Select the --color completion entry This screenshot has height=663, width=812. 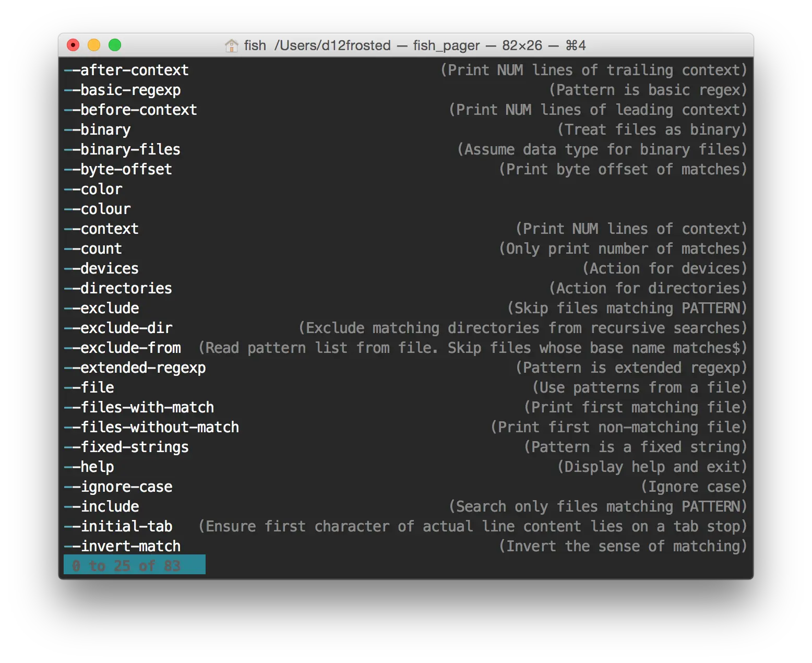[x=93, y=190]
